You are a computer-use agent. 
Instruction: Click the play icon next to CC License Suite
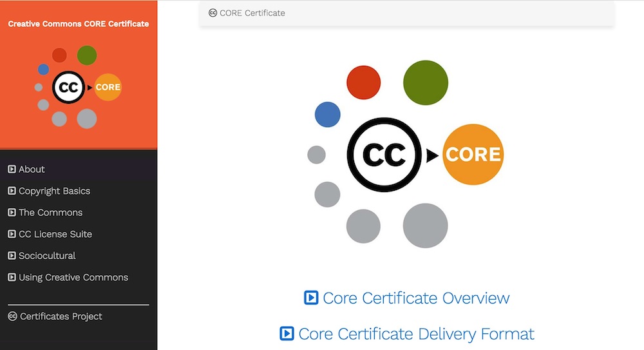click(12, 235)
